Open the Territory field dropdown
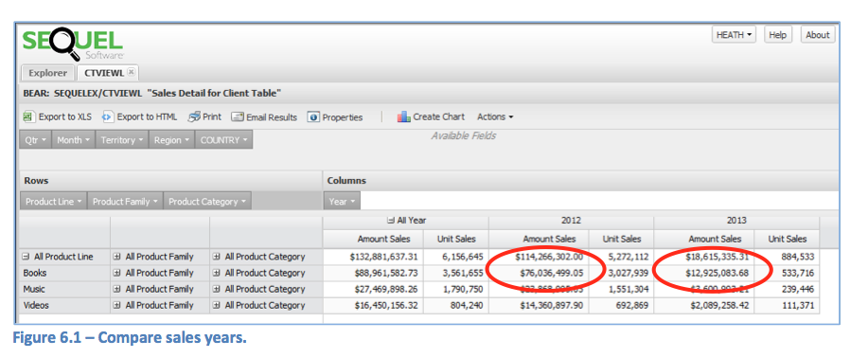 pyautogui.click(x=122, y=140)
